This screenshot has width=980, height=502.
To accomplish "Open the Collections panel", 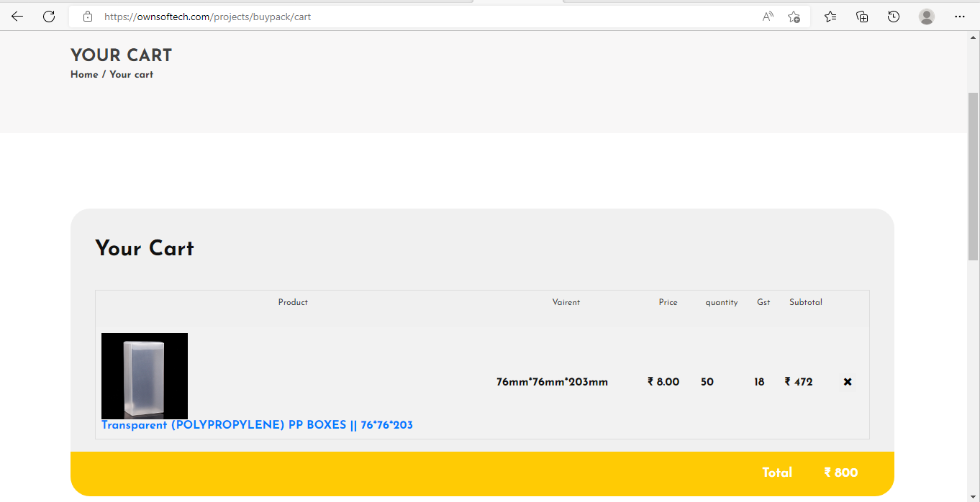I will 862,17.
